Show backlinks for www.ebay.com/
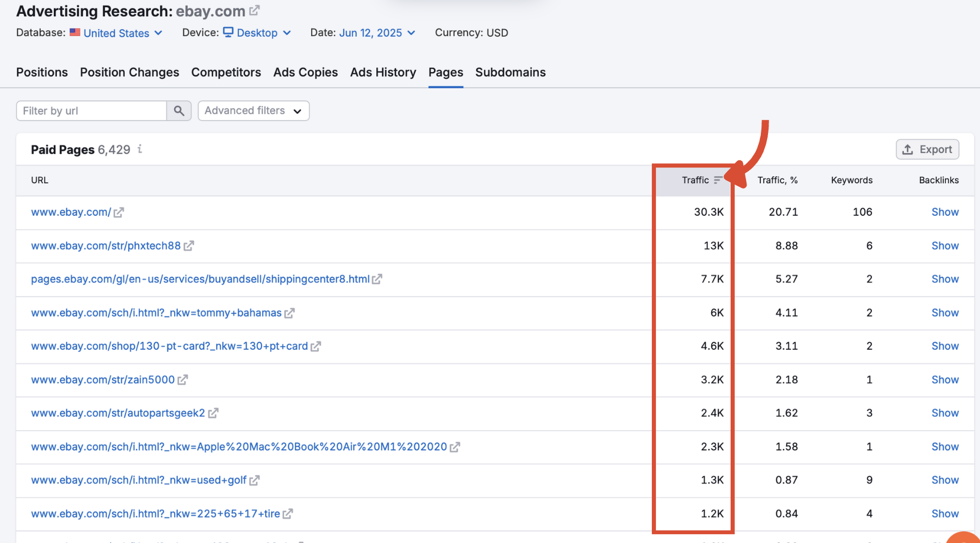The image size is (980, 543). [x=945, y=212]
